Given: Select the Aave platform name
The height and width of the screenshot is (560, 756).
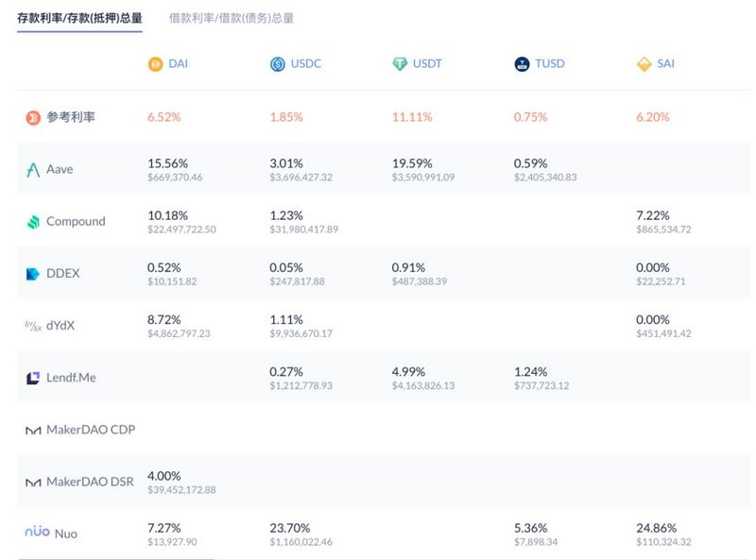Looking at the screenshot, I should pyautogui.click(x=60, y=169).
